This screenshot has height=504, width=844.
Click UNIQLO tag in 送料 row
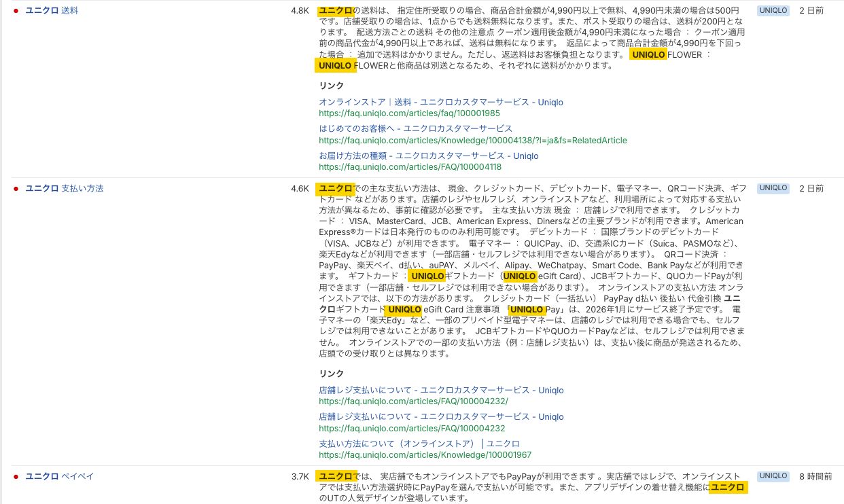[773, 11]
